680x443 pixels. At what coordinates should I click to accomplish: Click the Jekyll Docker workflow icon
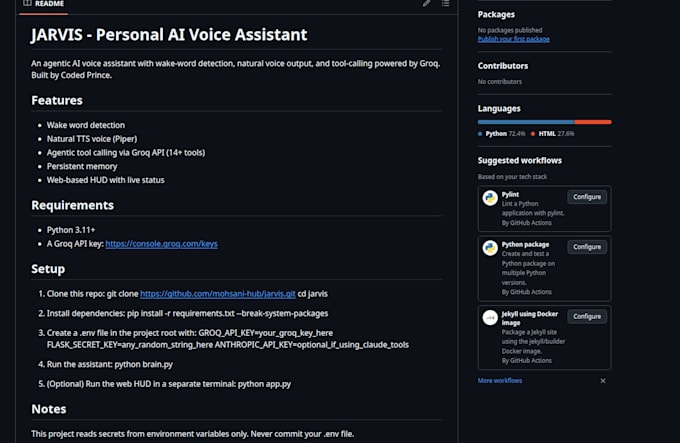pyautogui.click(x=490, y=317)
